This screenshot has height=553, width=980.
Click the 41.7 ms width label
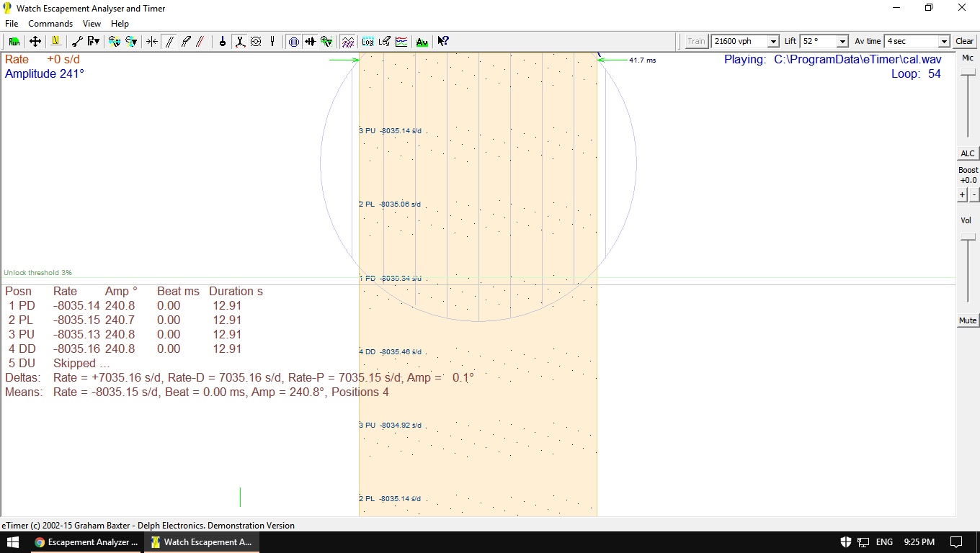click(643, 60)
